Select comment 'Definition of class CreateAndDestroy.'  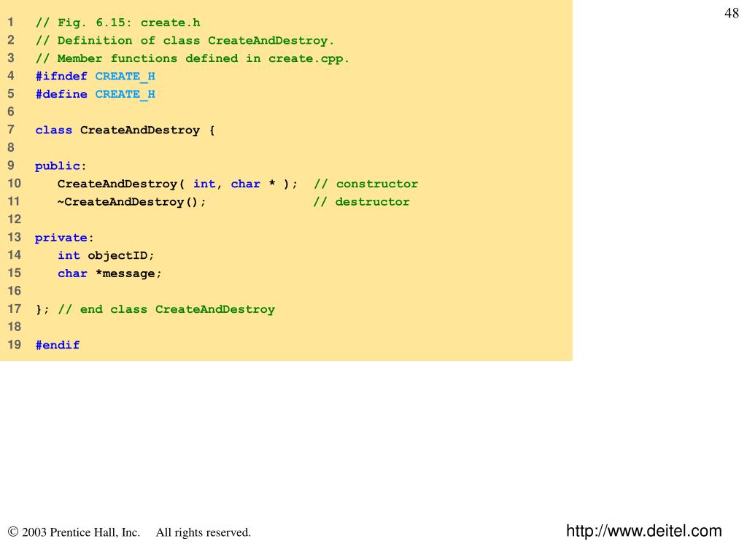pyautogui.click(x=196, y=41)
